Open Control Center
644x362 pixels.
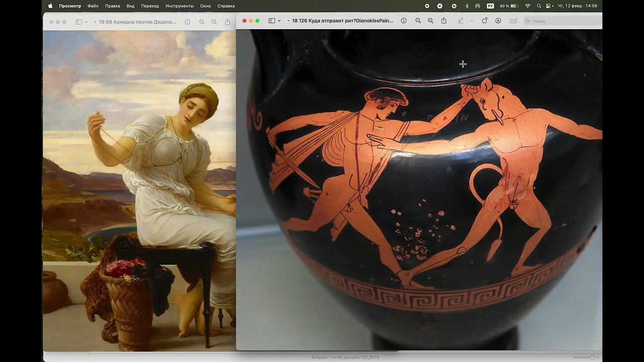click(x=548, y=6)
